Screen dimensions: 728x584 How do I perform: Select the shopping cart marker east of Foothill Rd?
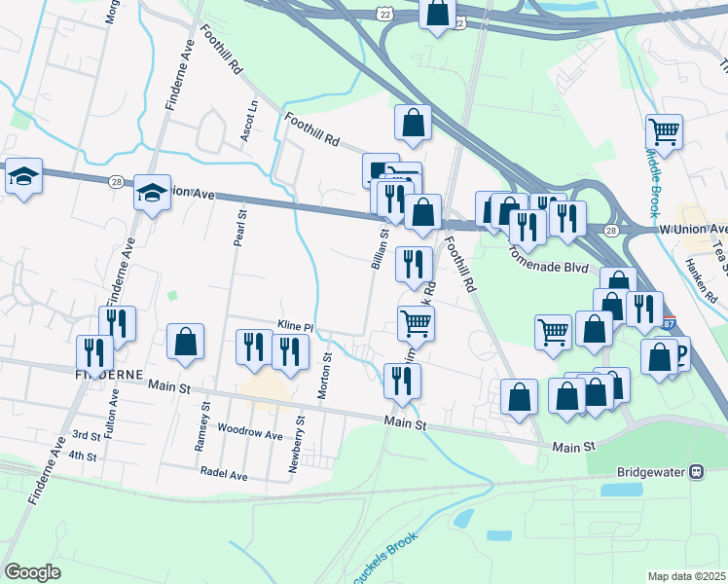point(553,333)
